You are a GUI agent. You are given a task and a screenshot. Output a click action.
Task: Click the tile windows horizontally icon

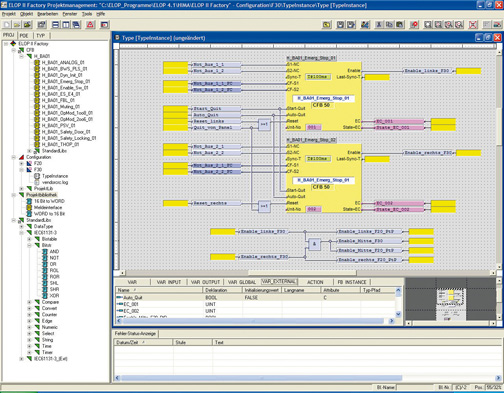[56, 25]
